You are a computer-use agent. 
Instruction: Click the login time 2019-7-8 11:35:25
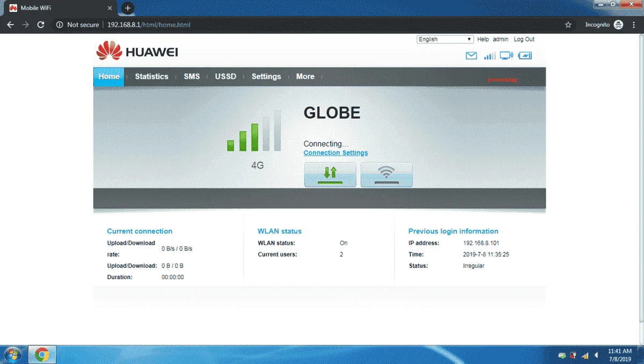pyautogui.click(x=486, y=254)
